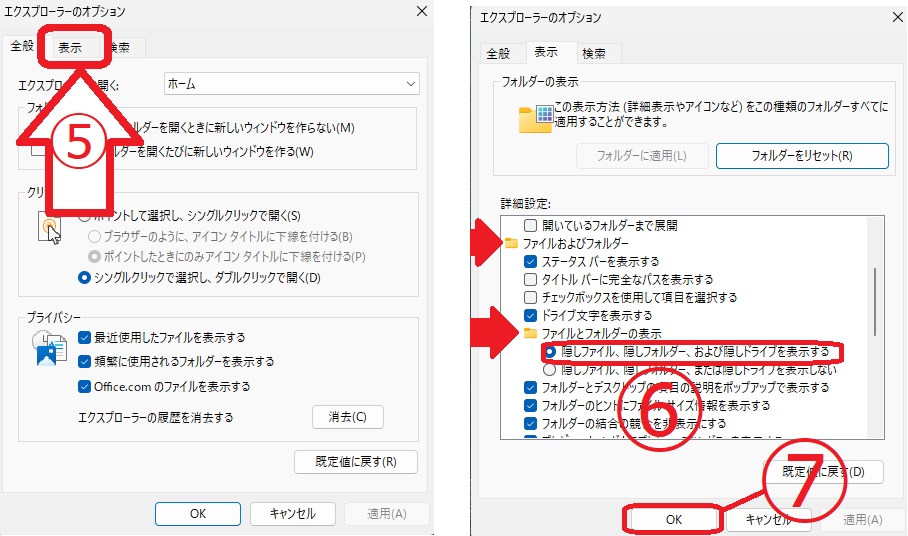Click the ファイルとフォルダーの表示 folder icon

(x=531, y=333)
